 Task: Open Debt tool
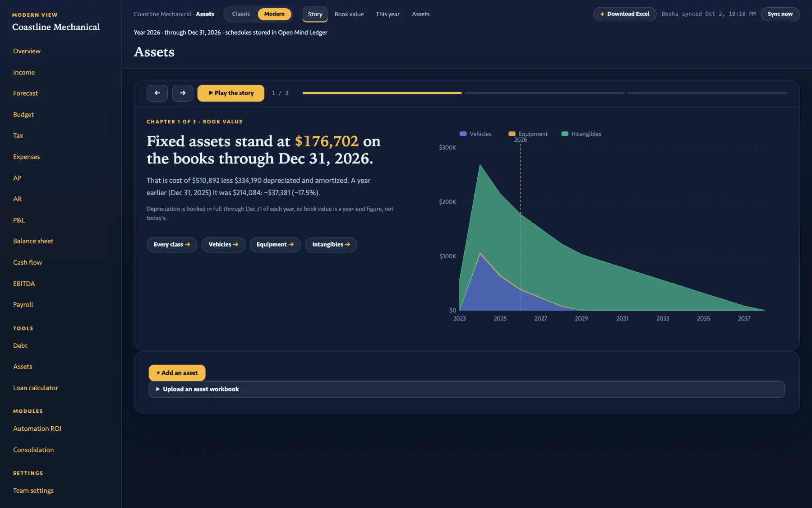(20, 346)
